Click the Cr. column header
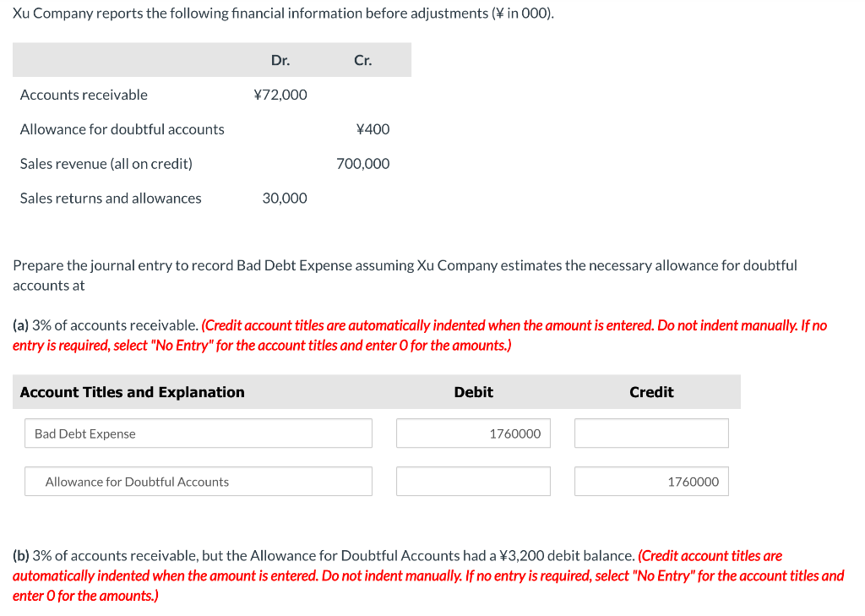Image resolution: width=865 pixels, height=616 pixels. [362, 59]
